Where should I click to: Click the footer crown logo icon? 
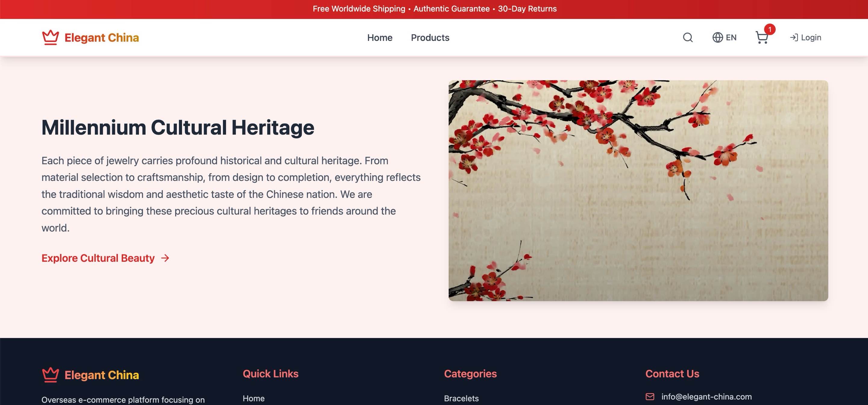coord(51,375)
